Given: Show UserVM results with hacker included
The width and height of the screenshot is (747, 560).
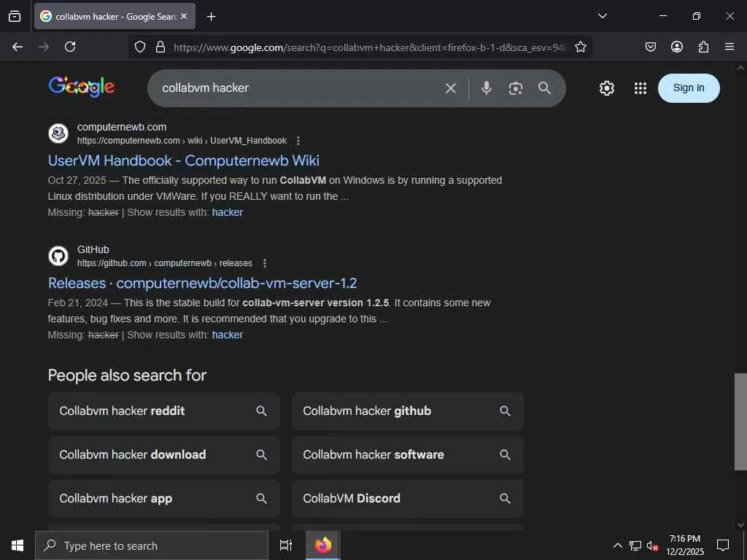Looking at the screenshot, I should click(228, 212).
